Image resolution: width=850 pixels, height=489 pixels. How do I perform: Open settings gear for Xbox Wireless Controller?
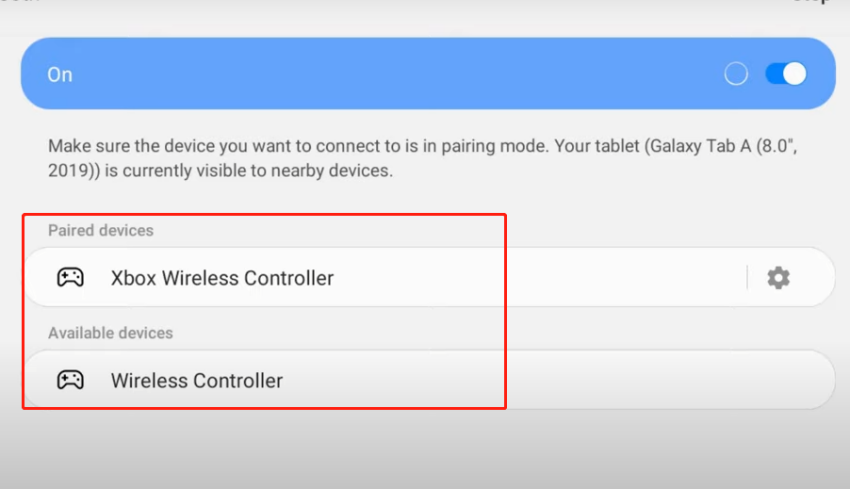pyautogui.click(x=778, y=278)
